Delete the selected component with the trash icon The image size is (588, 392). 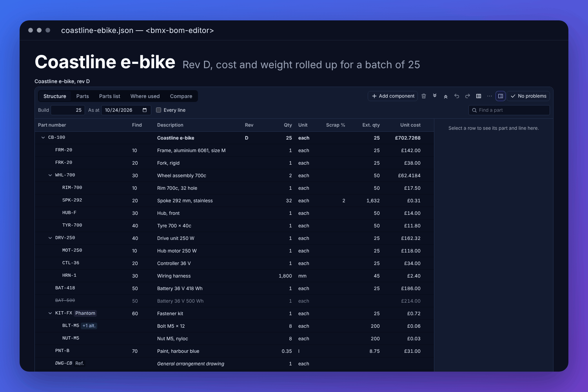(424, 96)
